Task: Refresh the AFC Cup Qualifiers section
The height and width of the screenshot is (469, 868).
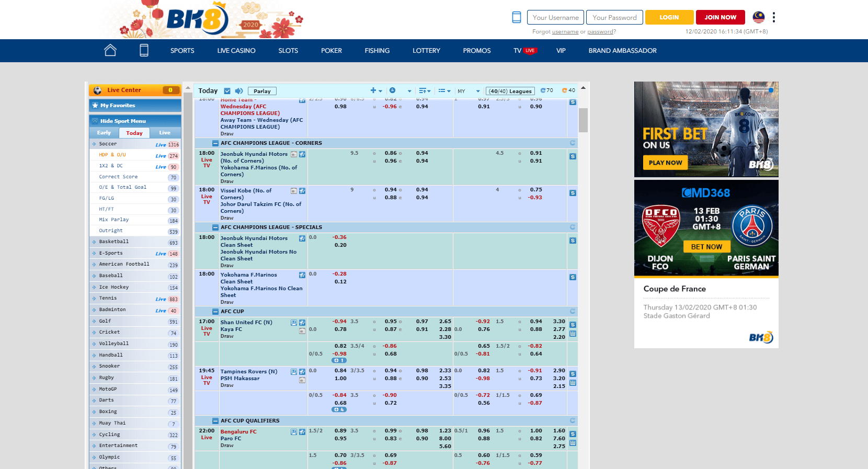Action: point(573,420)
